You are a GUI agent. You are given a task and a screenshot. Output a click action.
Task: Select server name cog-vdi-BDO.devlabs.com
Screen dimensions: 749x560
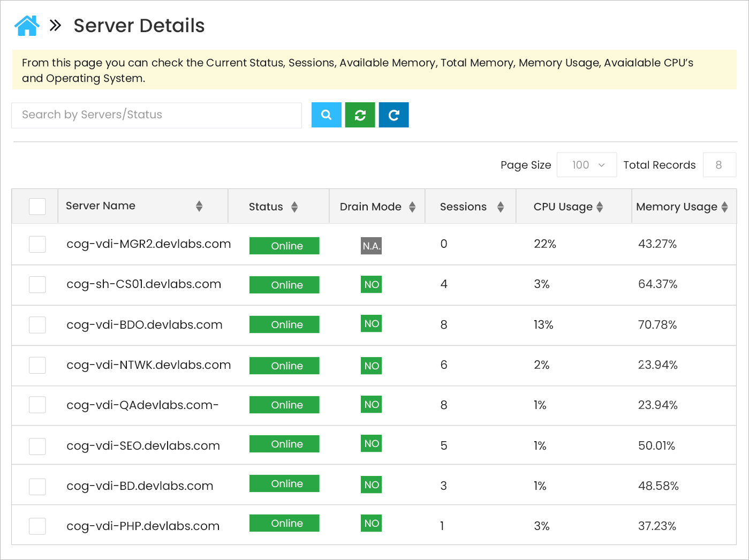pyautogui.click(x=145, y=325)
